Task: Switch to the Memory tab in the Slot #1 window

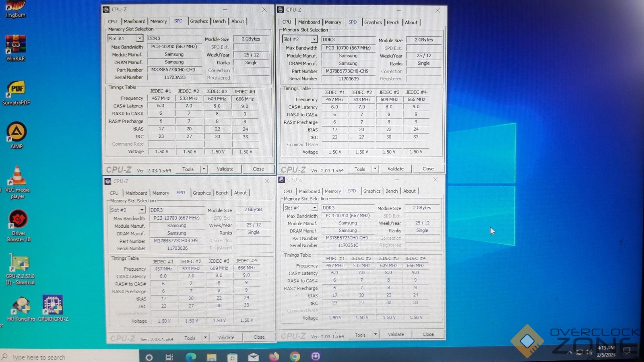Action: coord(158,21)
